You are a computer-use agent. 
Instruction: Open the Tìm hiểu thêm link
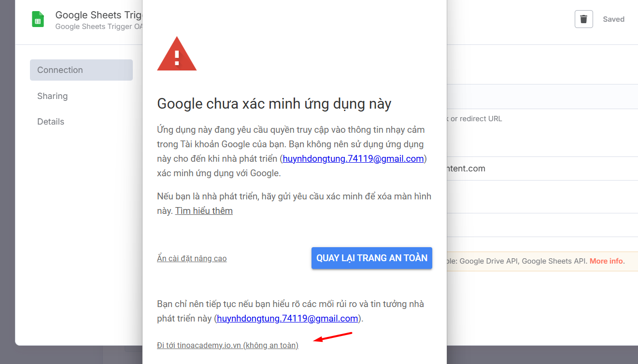tap(204, 211)
